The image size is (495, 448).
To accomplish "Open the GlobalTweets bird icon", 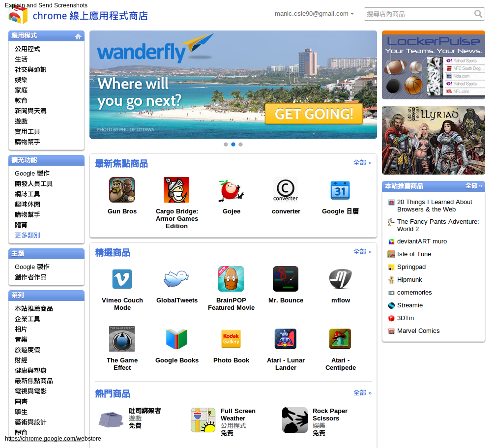I will click(176, 279).
